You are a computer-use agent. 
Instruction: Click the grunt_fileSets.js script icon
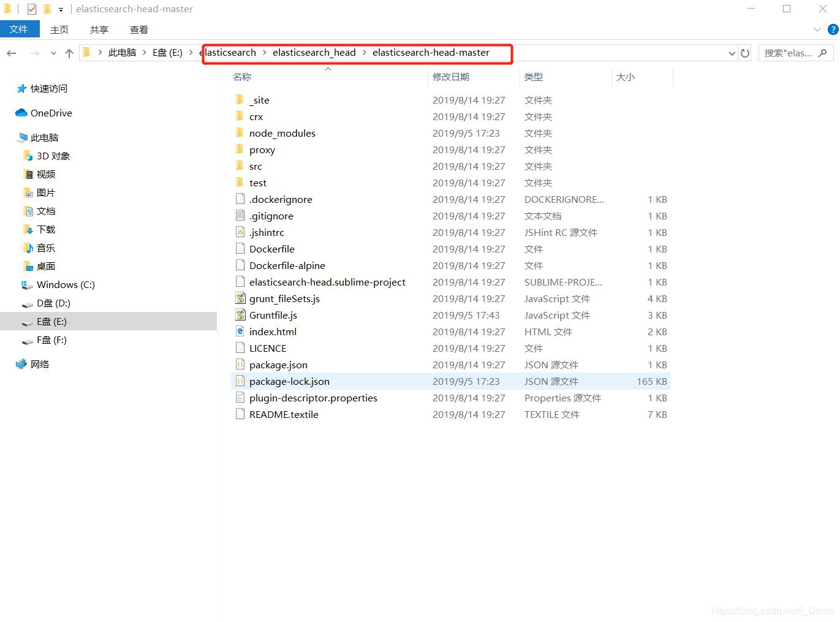click(240, 298)
